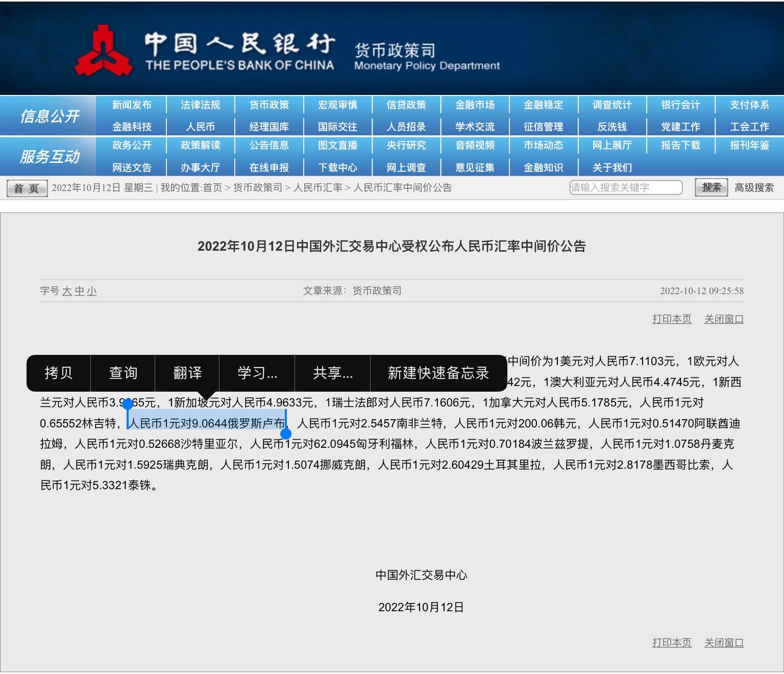Open 报告下载 navigation item
784x674 pixels.
coord(680,145)
